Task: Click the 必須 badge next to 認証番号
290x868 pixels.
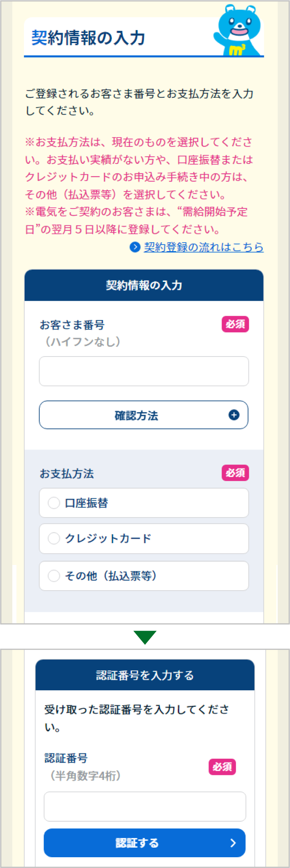Action: [222, 767]
